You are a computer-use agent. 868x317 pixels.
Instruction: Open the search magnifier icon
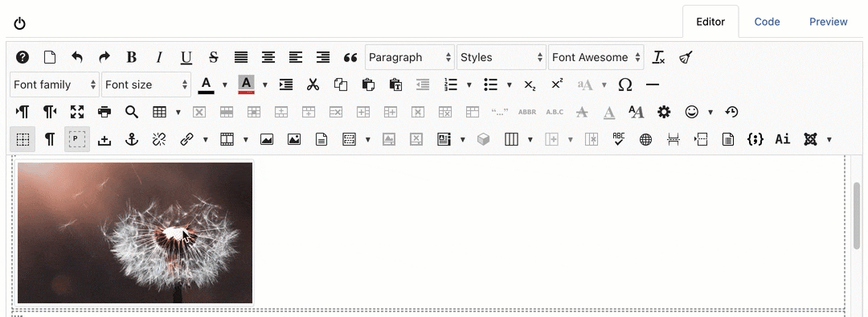[x=131, y=112]
